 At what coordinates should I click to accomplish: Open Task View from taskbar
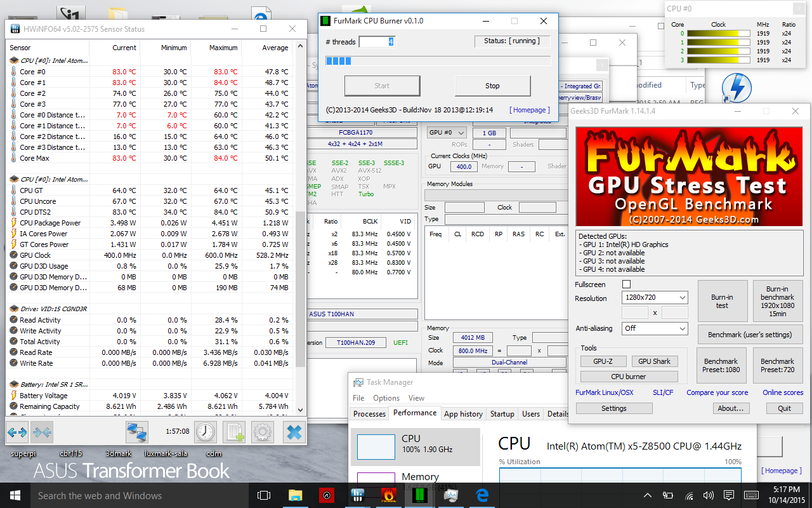264,495
